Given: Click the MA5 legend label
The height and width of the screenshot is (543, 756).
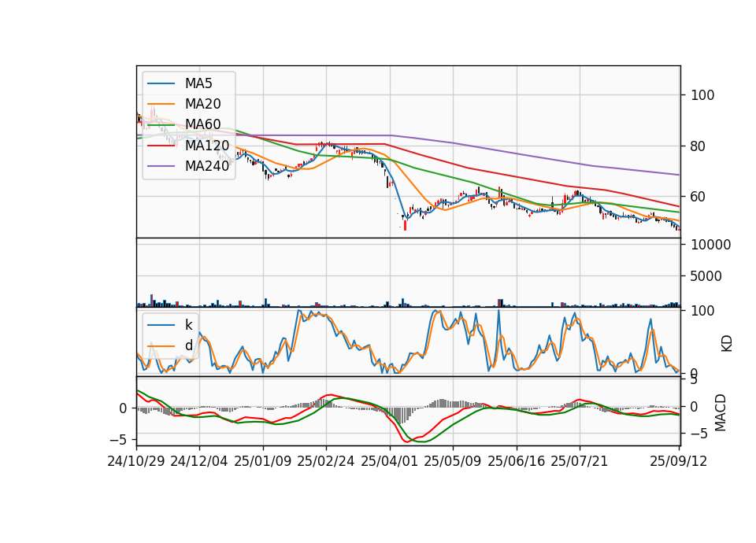Looking at the screenshot, I should tap(198, 83).
